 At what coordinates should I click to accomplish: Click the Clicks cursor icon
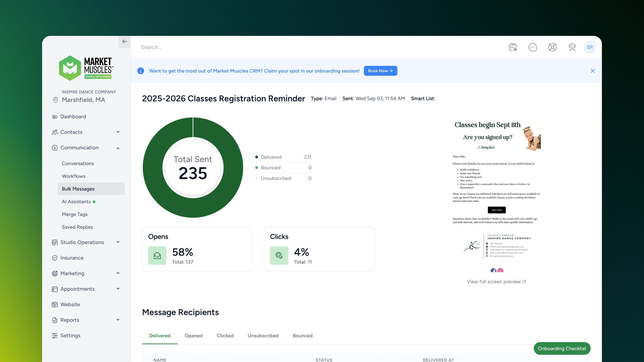click(279, 256)
